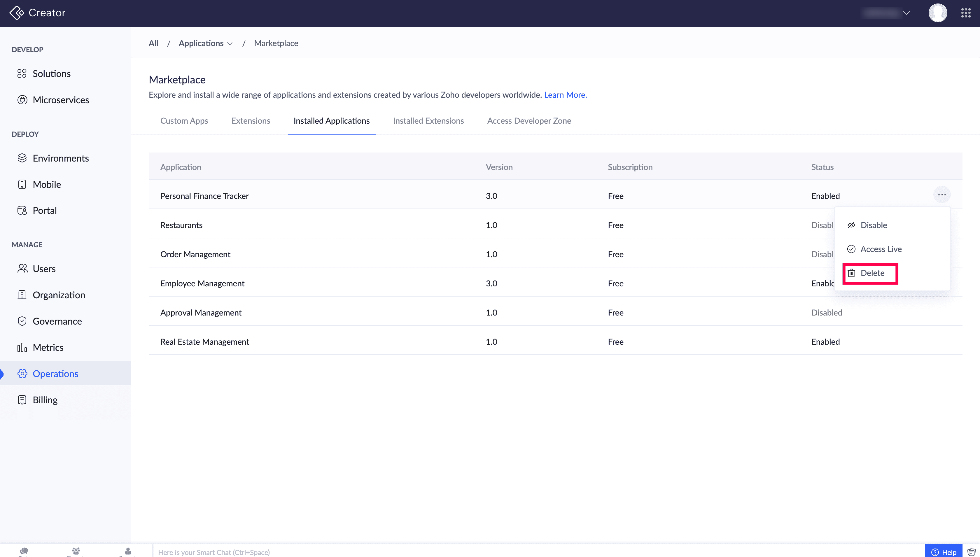This screenshot has height=557, width=980.
Task: Follow the Learn More link
Action: pos(565,95)
